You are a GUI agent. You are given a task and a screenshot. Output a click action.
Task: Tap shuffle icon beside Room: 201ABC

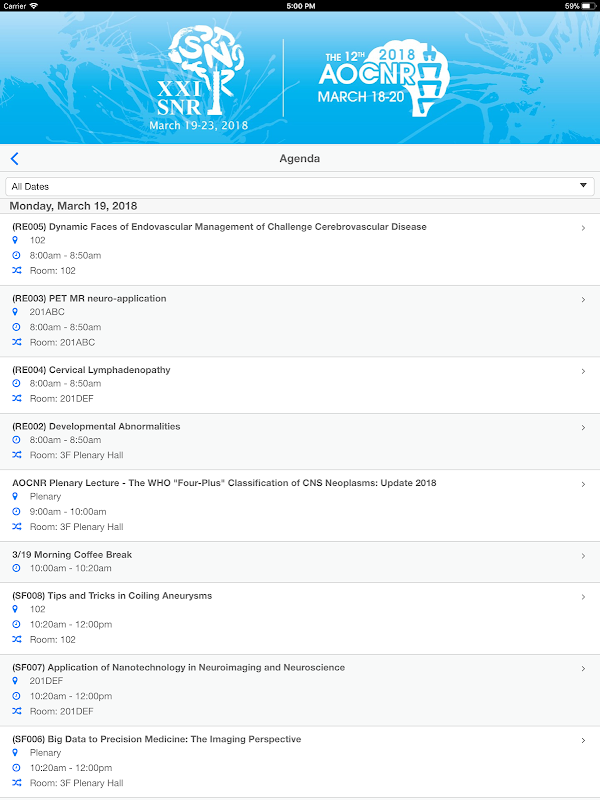click(17, 342)
